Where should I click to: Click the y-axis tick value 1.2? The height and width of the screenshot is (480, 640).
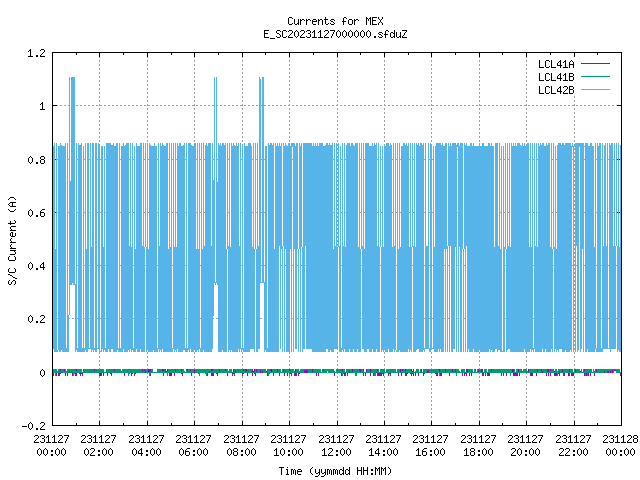coord(36,53)
